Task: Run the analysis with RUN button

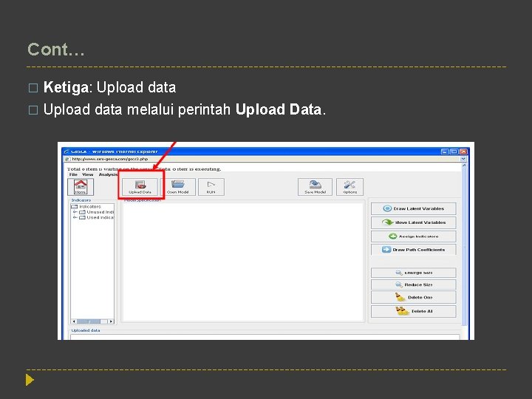Action: coord(211,187)
